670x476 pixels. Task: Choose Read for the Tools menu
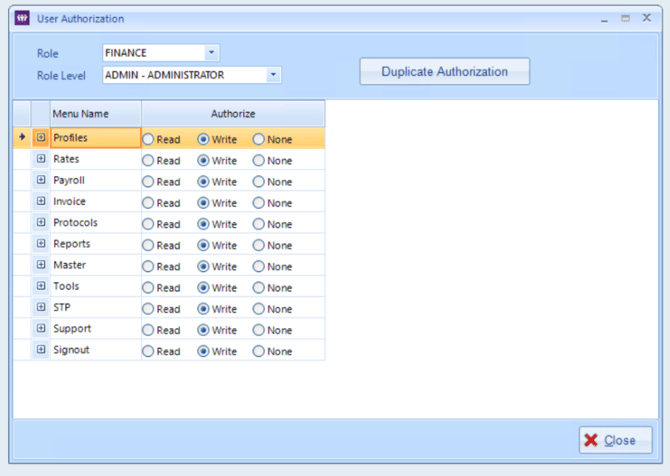[149, 288]
